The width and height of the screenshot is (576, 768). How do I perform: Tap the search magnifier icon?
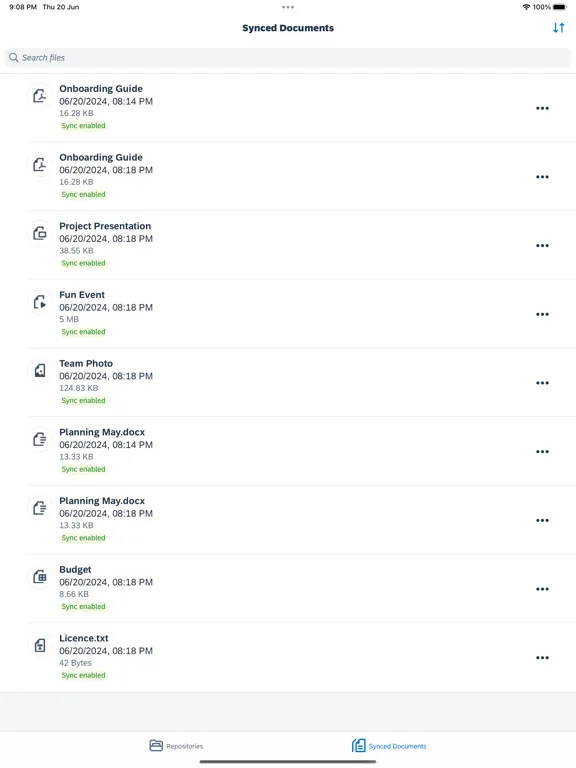[x=14, y=57]
